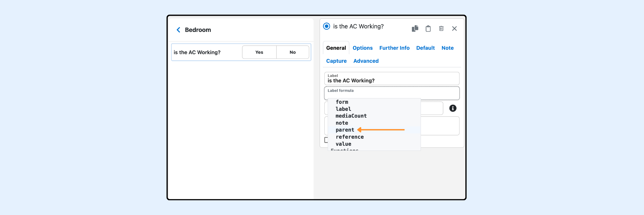This screenshot has height=215, width=644.
Task: Click the Label formula input field
Action: tap(391, 94)
